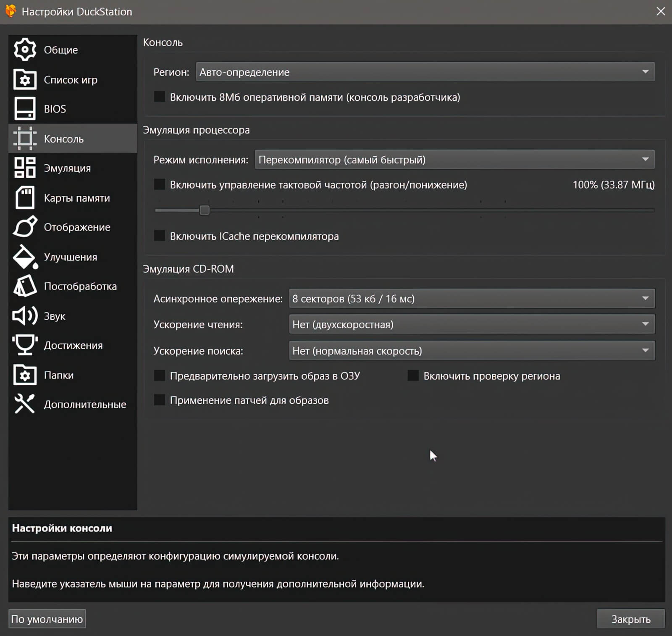Click Эмуляция процессора group title
This screenshot has height=636, width=672.
(196, 130)
